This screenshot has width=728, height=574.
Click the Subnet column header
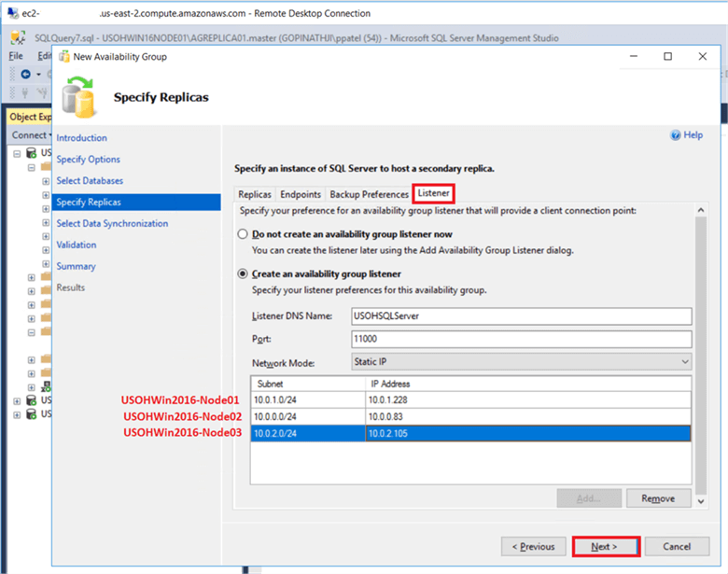tap(308, 384)
